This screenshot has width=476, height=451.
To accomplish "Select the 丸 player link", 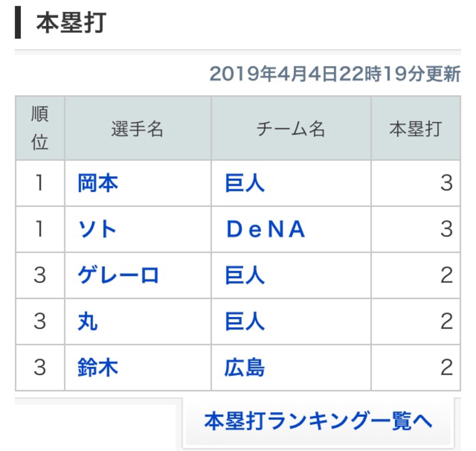I will [88, 321].
